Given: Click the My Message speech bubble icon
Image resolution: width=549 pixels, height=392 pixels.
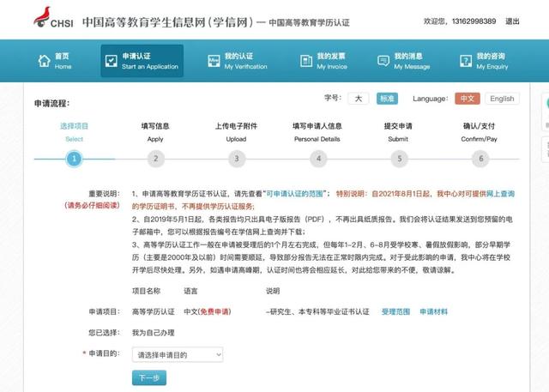Looking at the screenshot, I should pyautogui.click(x=383, y=61).
